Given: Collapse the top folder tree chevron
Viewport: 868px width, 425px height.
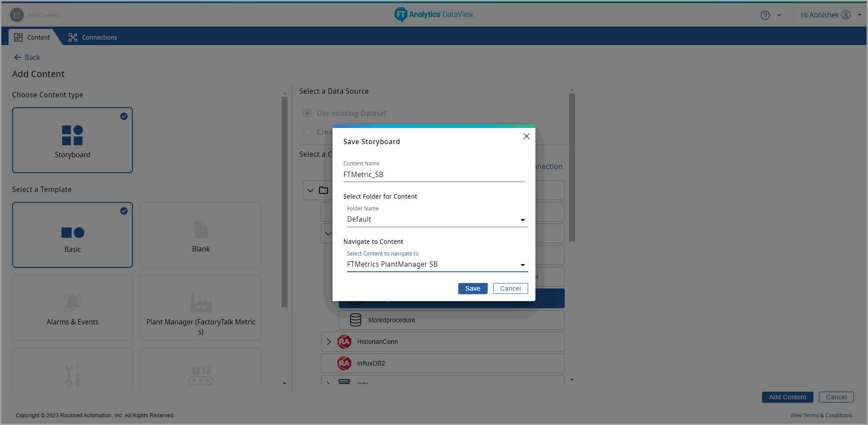Looking at the screenshot, I should (x=311, y=190).
